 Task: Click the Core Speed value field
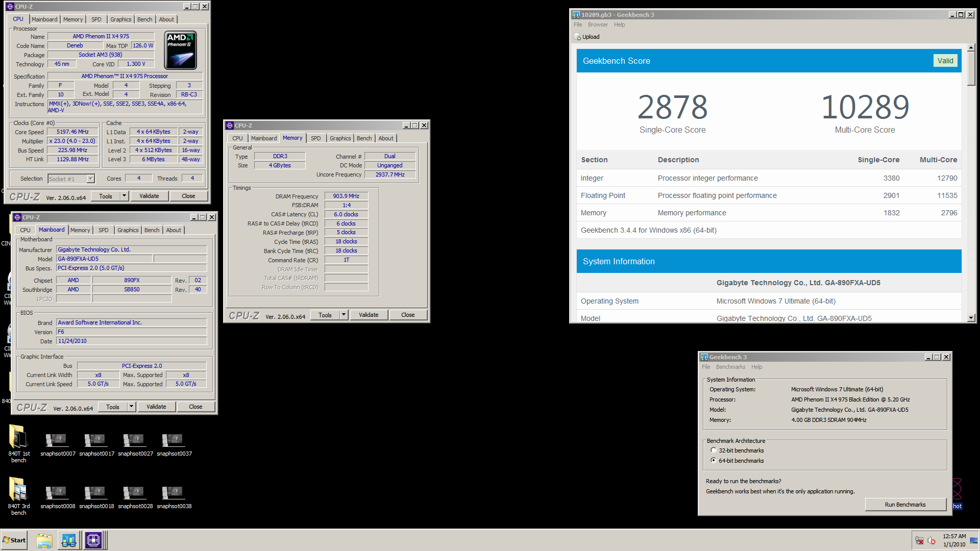coord(72,132)
